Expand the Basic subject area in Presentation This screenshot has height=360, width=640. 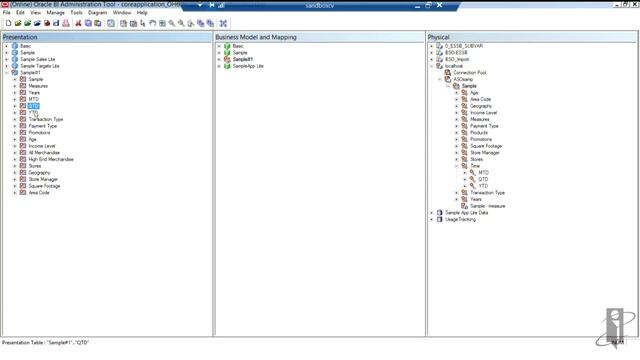(x=7, y=46)
